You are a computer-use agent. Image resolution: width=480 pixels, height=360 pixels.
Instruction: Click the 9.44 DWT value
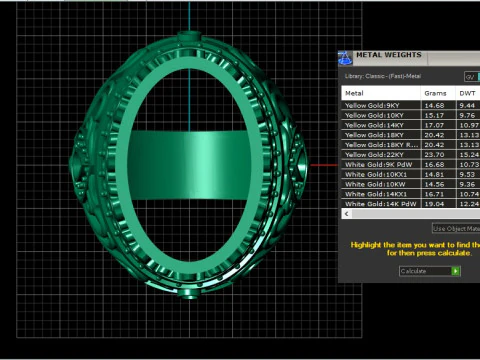click(x=467, y=106)
